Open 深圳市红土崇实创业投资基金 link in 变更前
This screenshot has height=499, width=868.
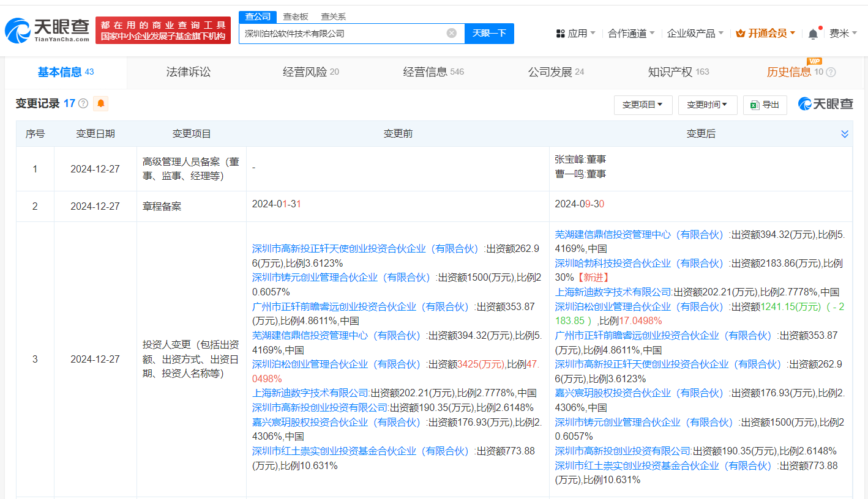point(363,451)
